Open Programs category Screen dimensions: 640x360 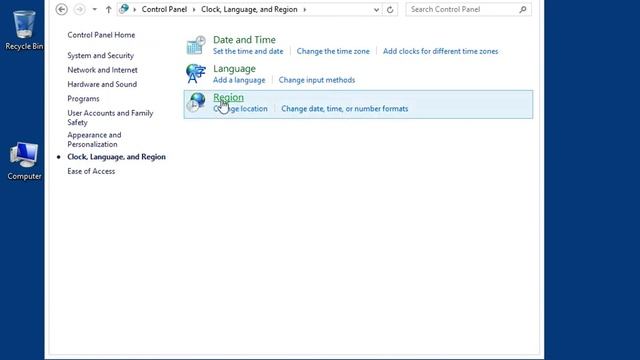pyautogui.click(x=83, y=99)
